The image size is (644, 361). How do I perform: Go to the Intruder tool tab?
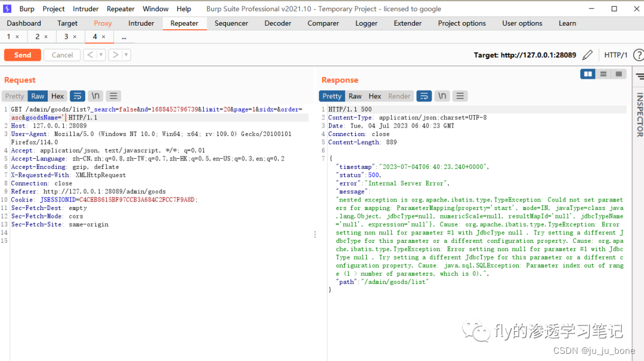point(141,23)
